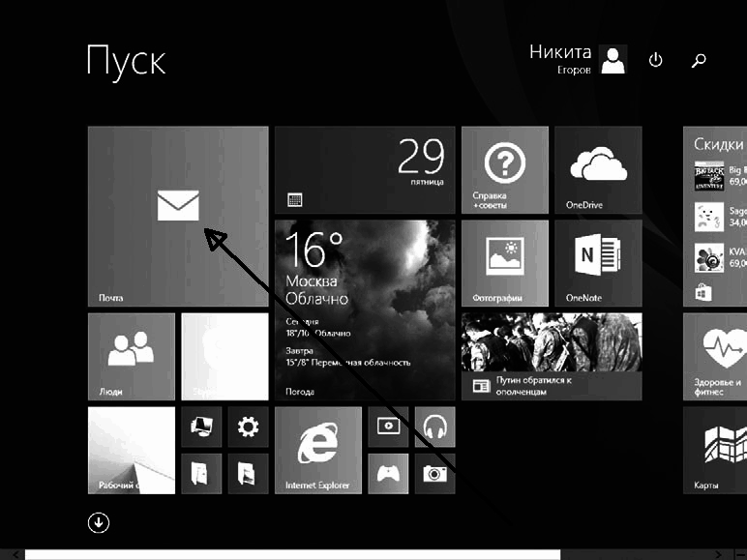Click the power options button

(655, 60)
